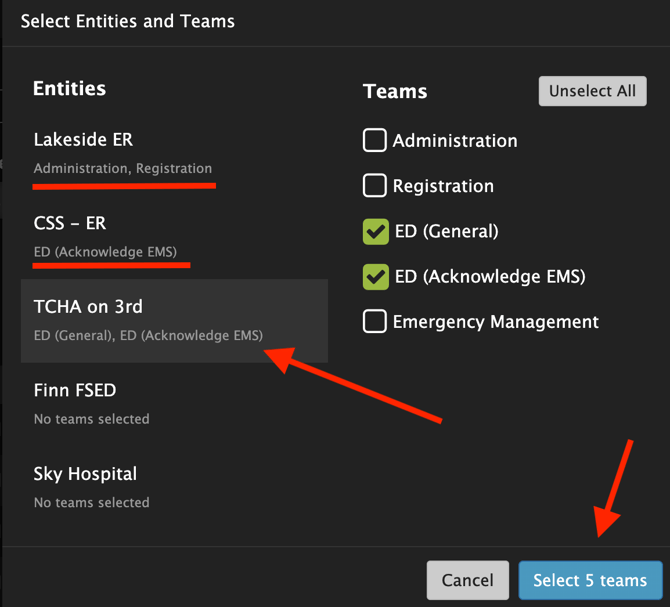Click the 'Administration, Registration' subtitle under Lakeside ER
The image size is (670, 607).
click(x=123, y=168)
